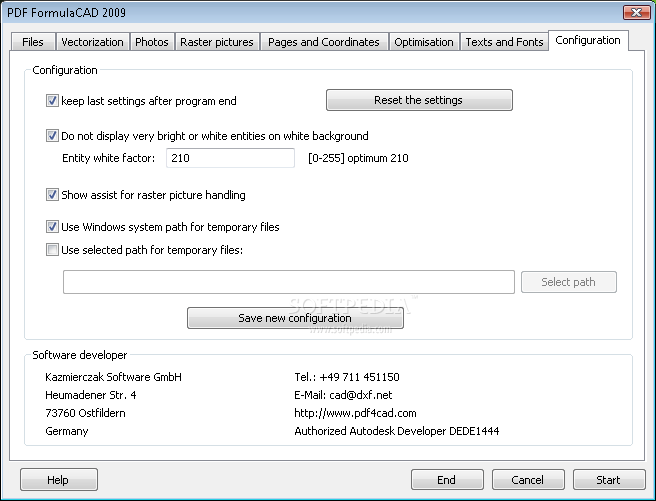Image resolution: width=656 pixels, height=501 pixels.
Task: Click the E-Mail: cad@dxf.net text
Action: [x=343, y=395]
